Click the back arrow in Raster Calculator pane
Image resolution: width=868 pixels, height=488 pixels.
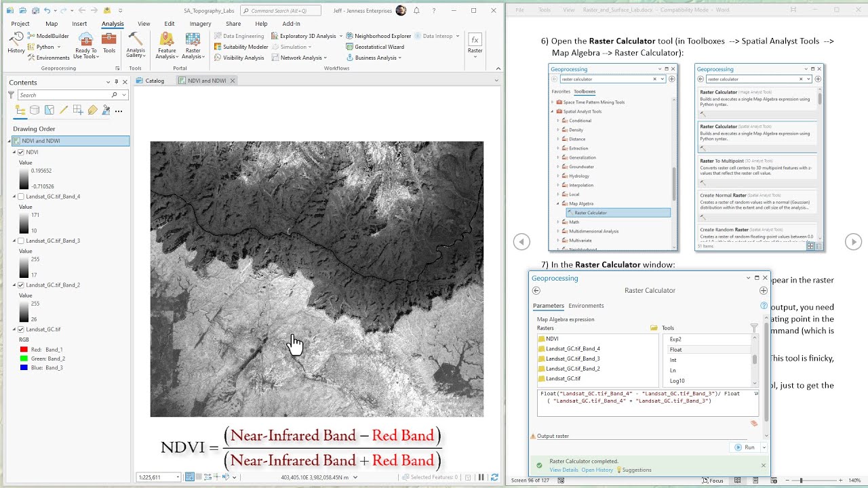(x=536, y=291)
